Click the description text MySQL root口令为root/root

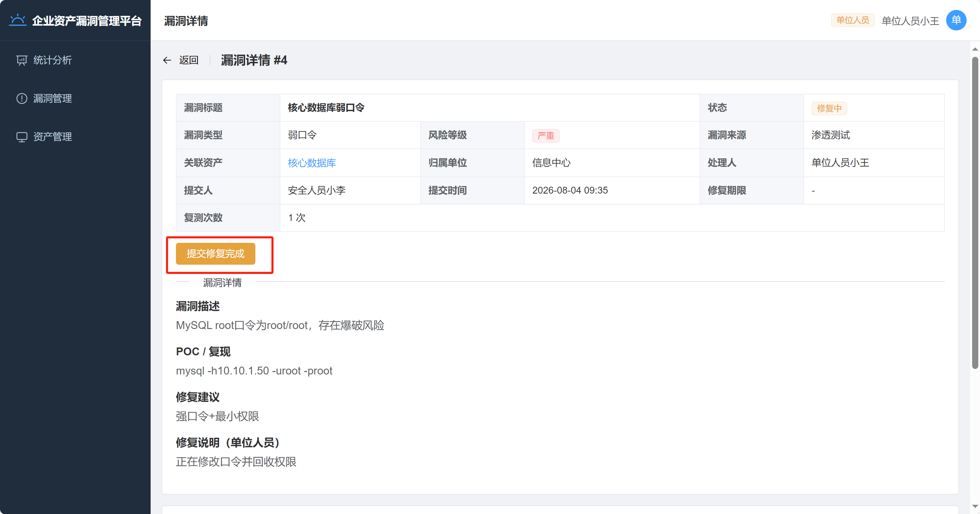coord(280,326)
